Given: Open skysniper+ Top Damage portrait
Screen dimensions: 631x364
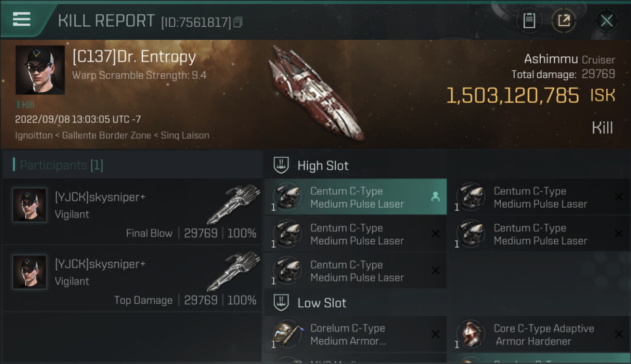Looking at the screenshot, I should [30, 272].
